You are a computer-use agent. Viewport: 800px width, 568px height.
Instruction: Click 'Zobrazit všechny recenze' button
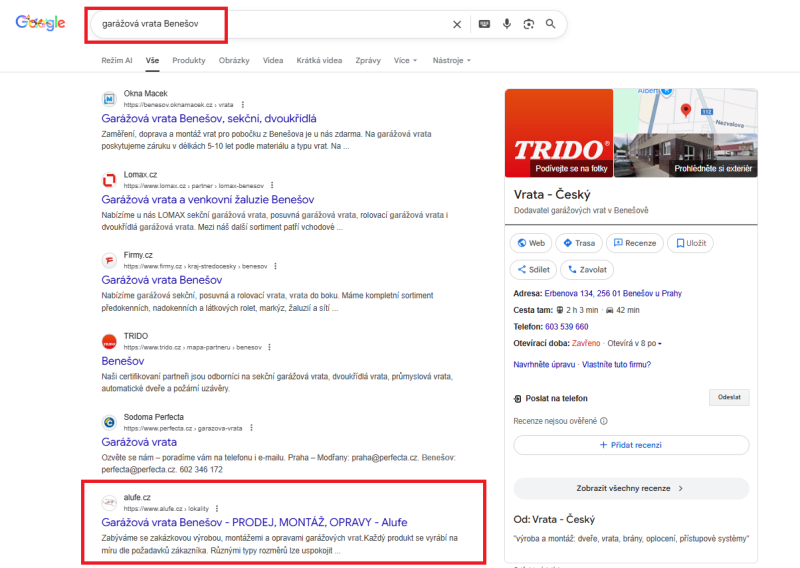[x=631, y=488]
